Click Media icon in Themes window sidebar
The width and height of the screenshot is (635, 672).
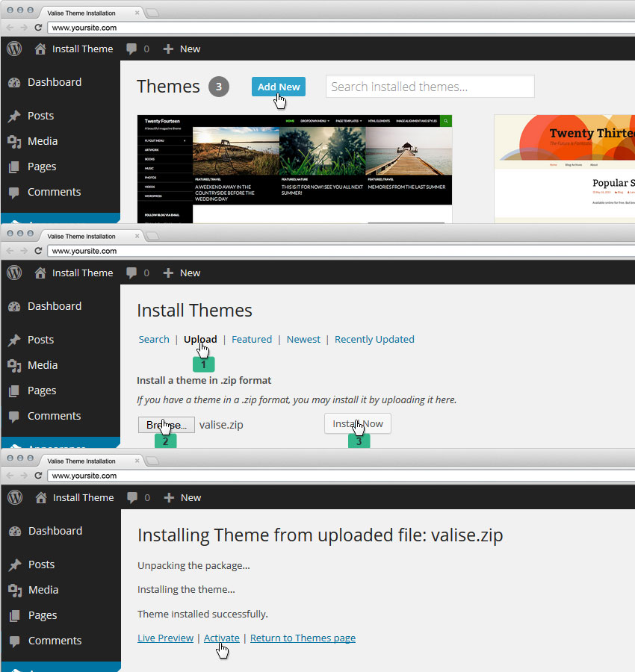coord(14,141)
